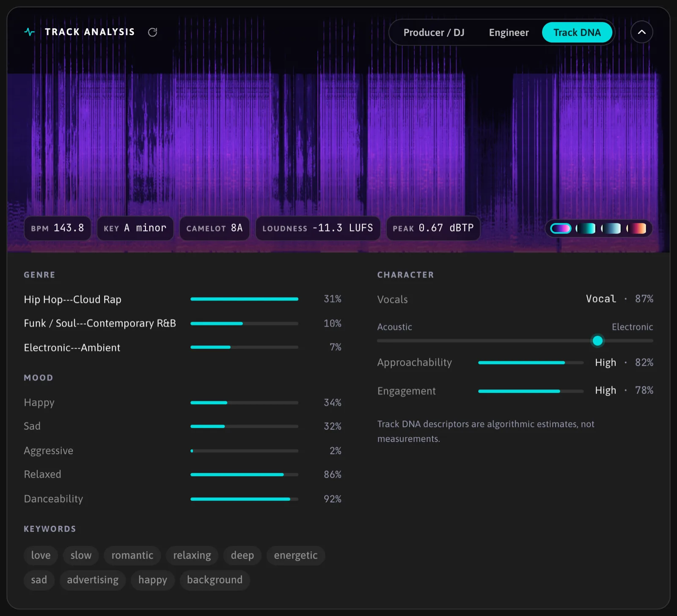Screen dimensions: 677x616
Task: Click the KEY A minor badge
Action: (135, 228)
